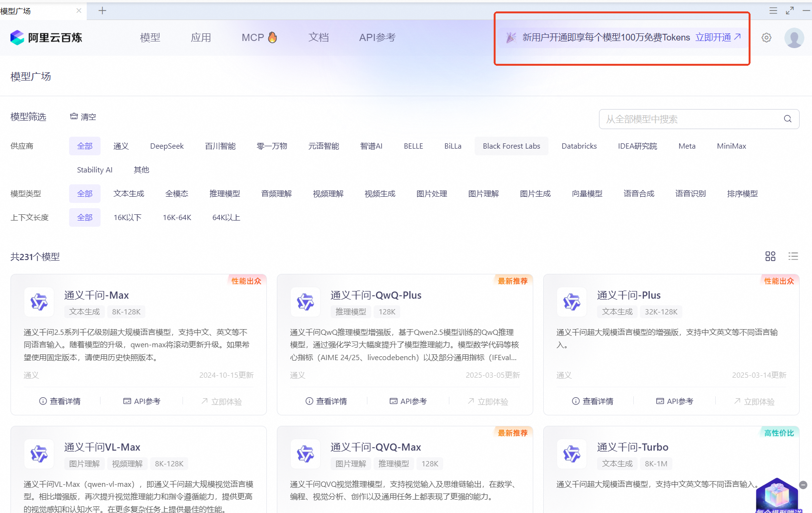Open the settings gear icon
The height and width of the screenshot is (513, 812).
pos(766,38)
